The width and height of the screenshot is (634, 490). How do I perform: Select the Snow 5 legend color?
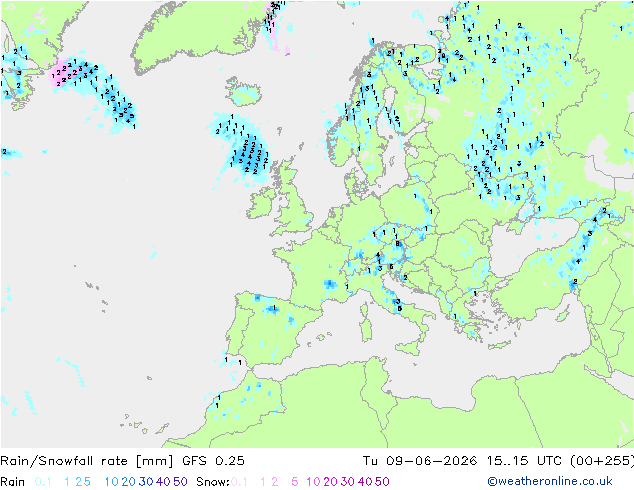[295, 482]
